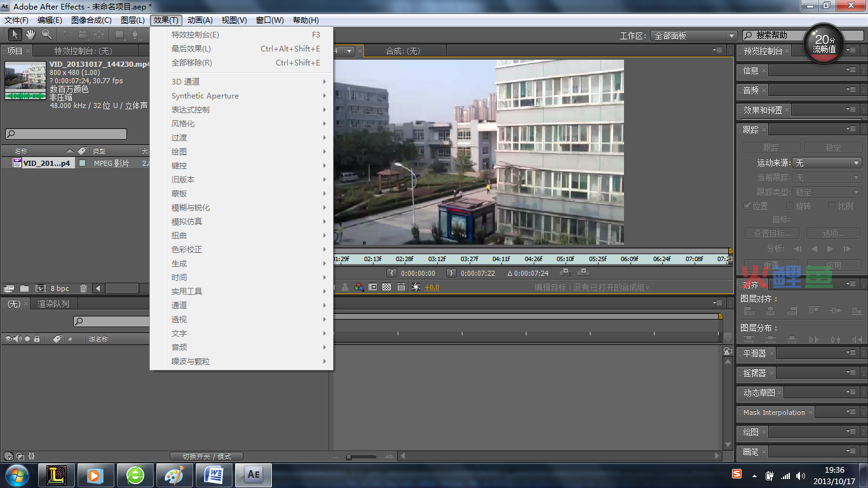Viewport: 868px width, 488px height.
Task: Toggle the 位置 position checkbox
Action: [x=747, y=206]
